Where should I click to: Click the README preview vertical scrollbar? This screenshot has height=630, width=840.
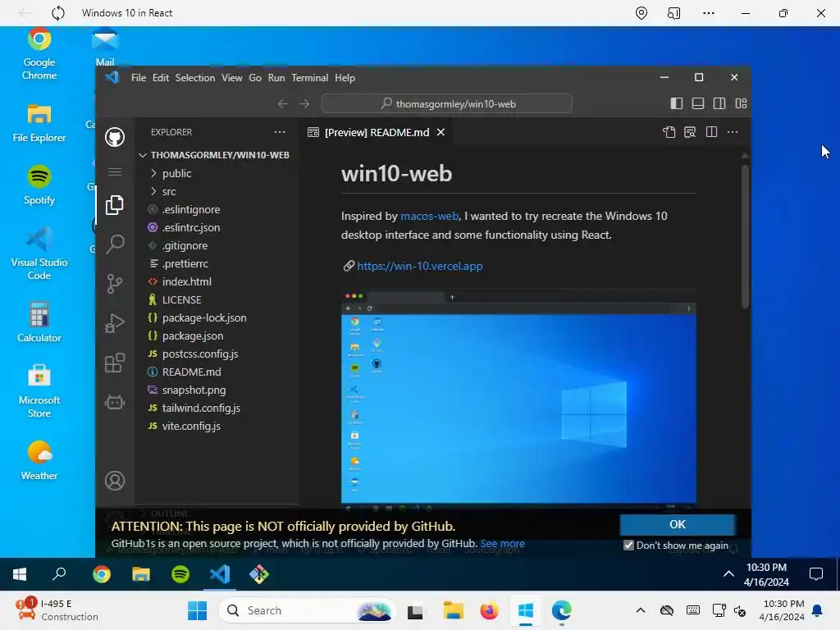745,237
